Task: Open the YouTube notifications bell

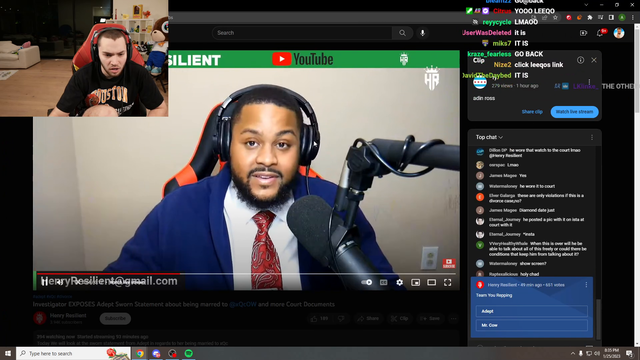Action: [600, 33]
